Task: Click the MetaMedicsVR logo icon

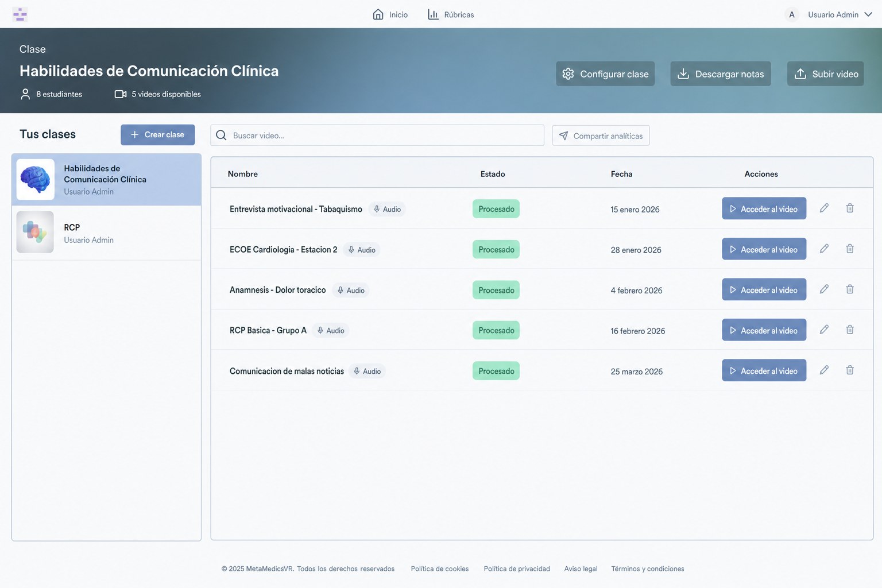Action: click(x=20, y=14)
